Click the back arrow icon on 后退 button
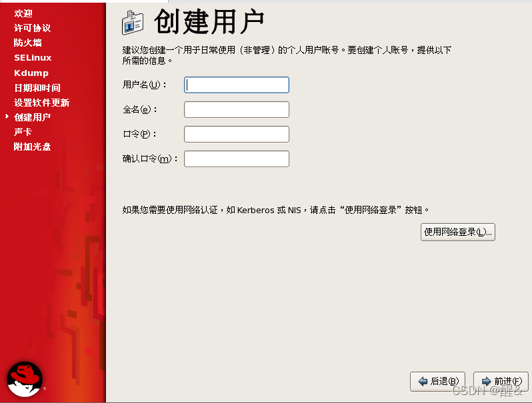Screen dimensions: 532x403 point(423,381)
